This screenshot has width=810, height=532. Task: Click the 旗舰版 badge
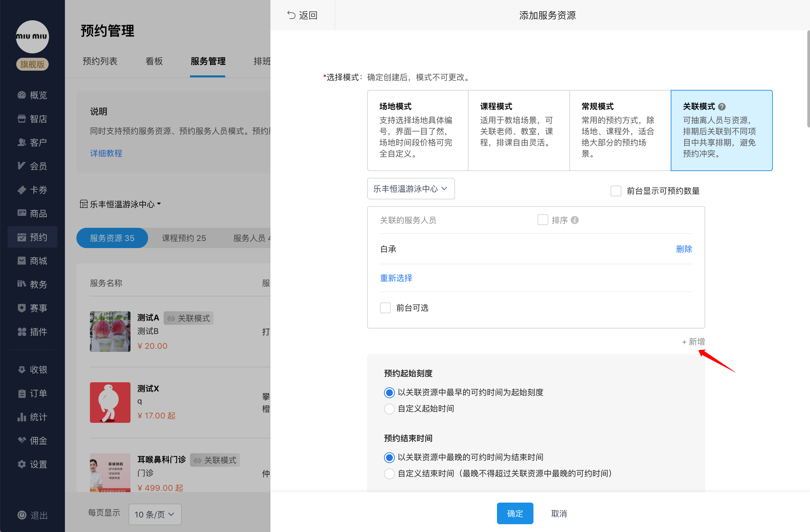(32, 64)
